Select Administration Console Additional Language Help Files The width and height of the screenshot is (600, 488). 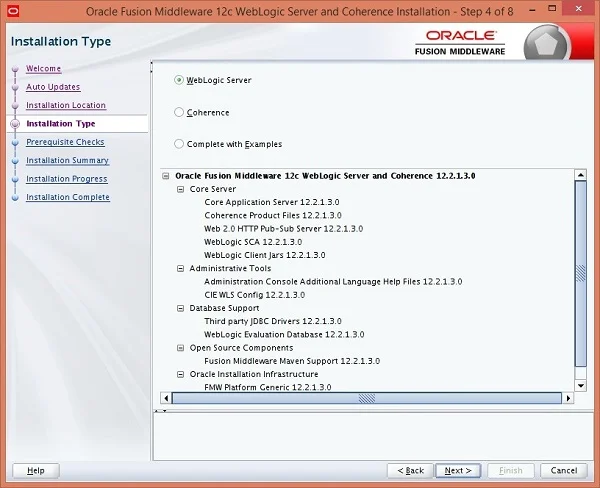(x=333, y=282)
